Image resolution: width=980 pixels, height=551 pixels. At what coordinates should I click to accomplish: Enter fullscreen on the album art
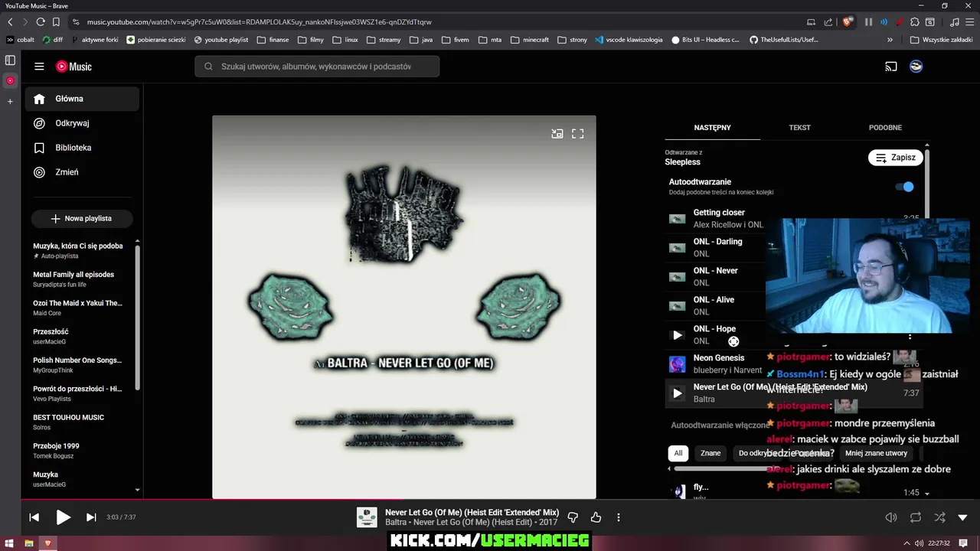click(x=578, y=133)
